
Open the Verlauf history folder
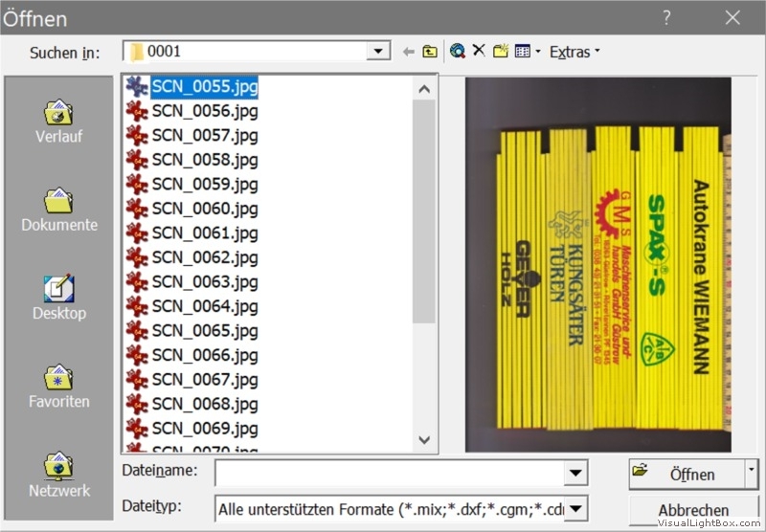[x=58, y=122]
